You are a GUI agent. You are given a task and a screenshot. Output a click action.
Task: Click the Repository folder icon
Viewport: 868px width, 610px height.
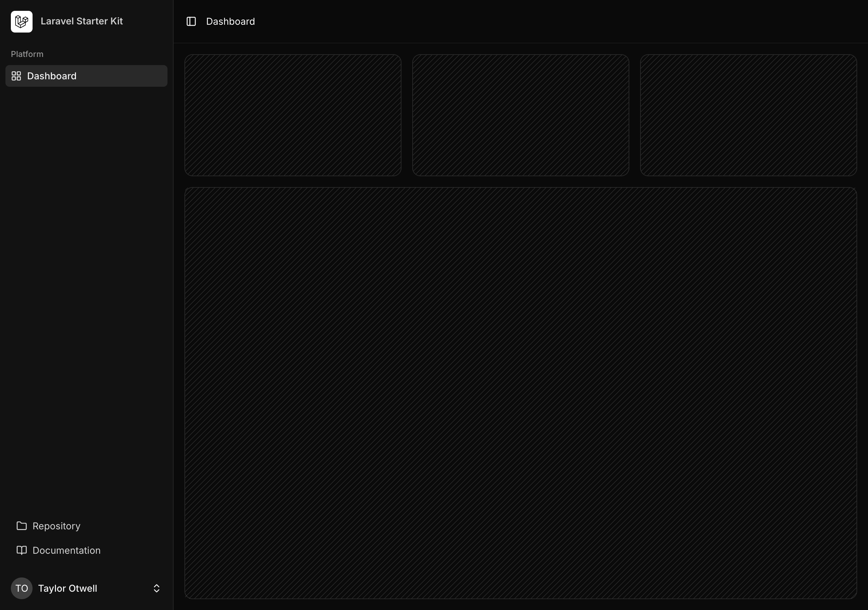click(x=22, y=526)
